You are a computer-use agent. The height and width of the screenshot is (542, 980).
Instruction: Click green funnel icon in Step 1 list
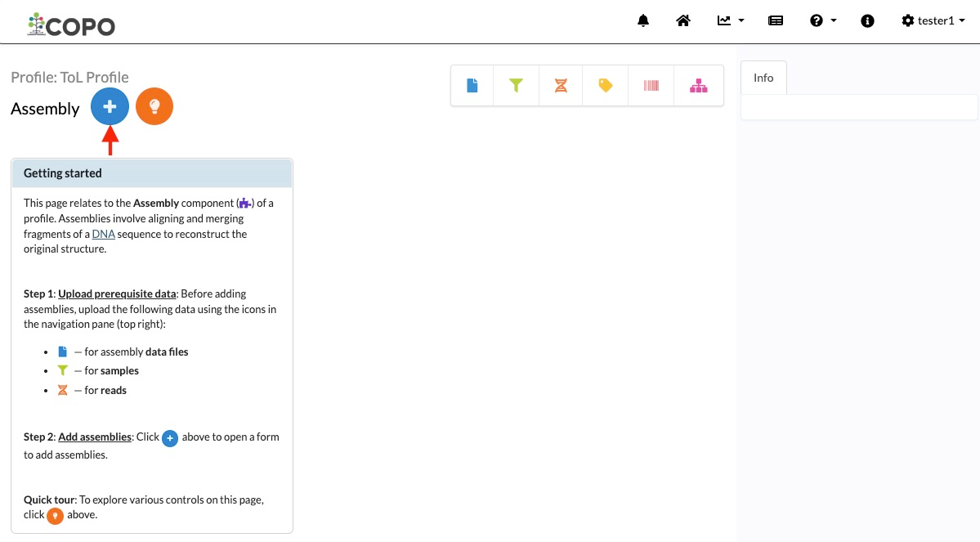(62, 370)
